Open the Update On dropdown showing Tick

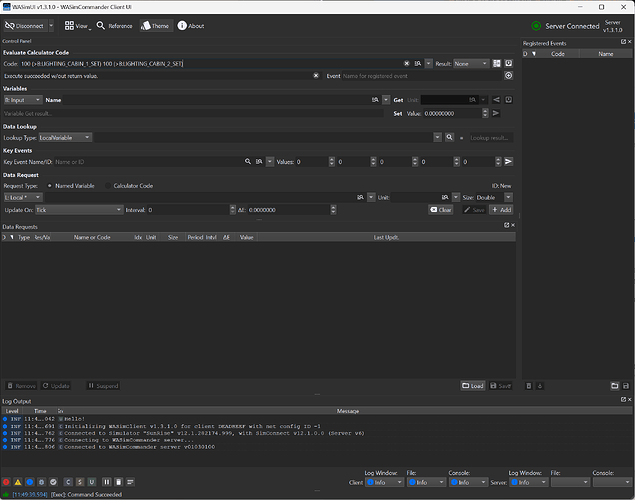tap(79, 210)
